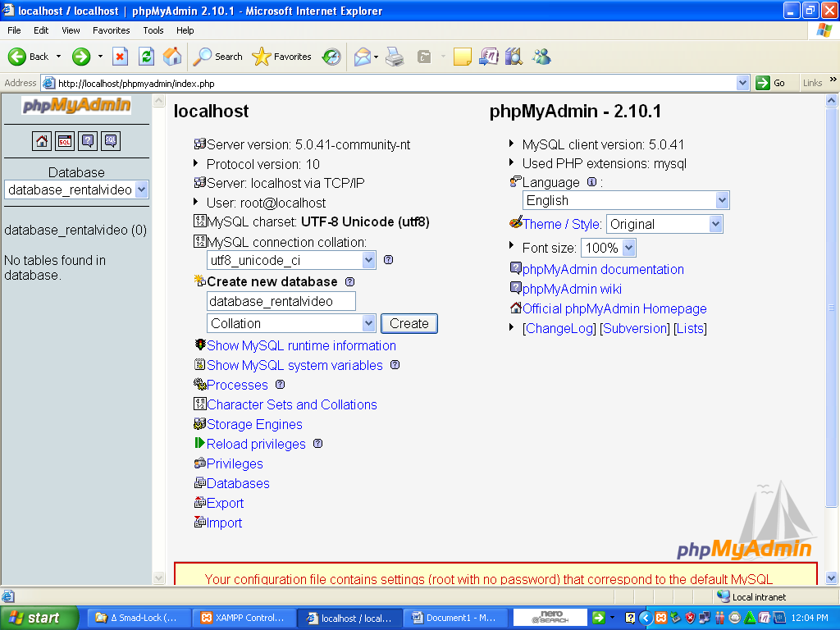The image size is (840, 630).
Task: Open the Database selector dropdown in sidebar
Action: pyautogui.click(x=141, y=189)
